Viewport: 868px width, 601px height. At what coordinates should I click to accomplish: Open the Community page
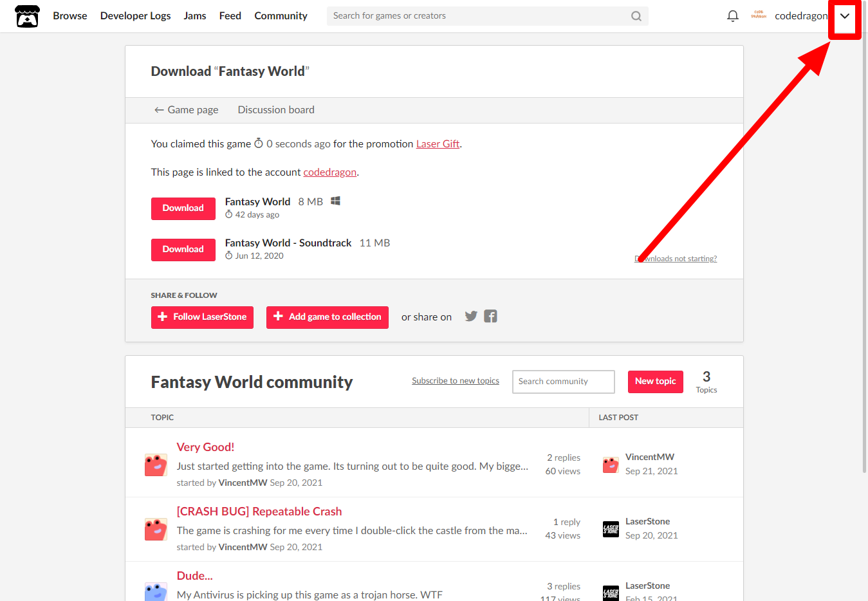click(x=281, y=16)
